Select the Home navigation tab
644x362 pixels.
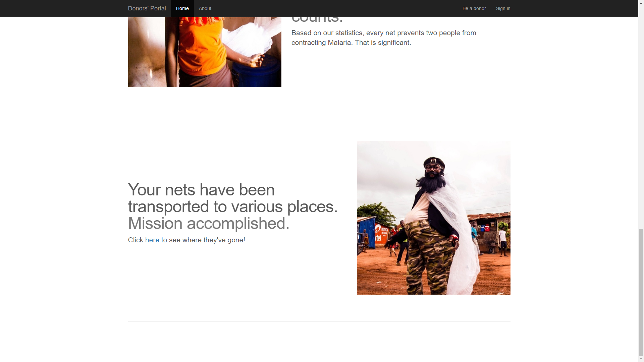click(x=182, y=8)
